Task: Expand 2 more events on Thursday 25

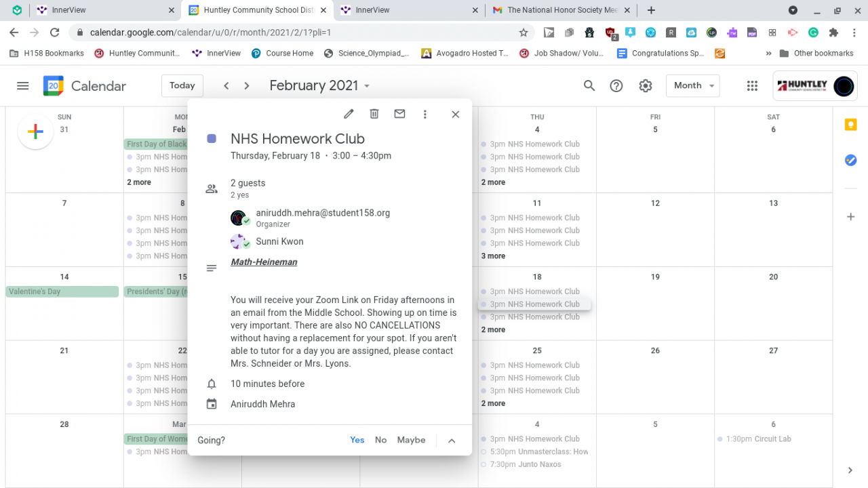Action: 493,403
